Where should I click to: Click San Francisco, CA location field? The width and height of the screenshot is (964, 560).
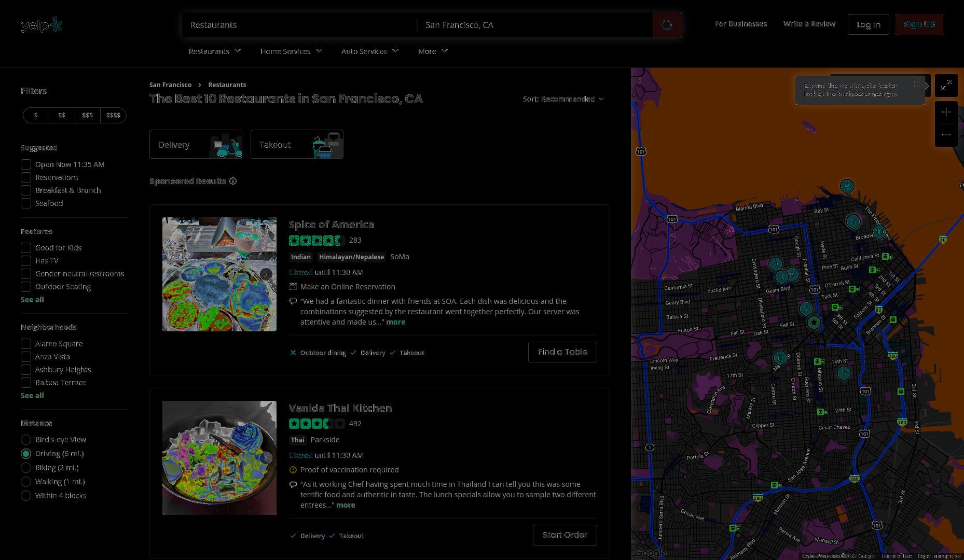[x=535, y=25]
